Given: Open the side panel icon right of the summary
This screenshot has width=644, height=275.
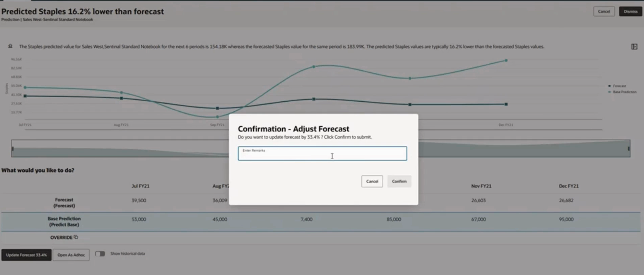Looking at the screenshot, I should [x=634, y=47].
